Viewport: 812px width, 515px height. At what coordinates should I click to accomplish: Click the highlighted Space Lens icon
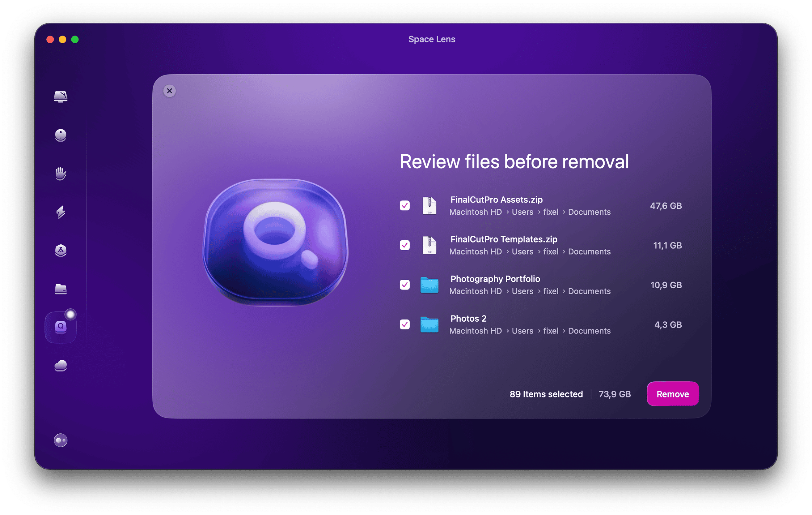(60, 326)
